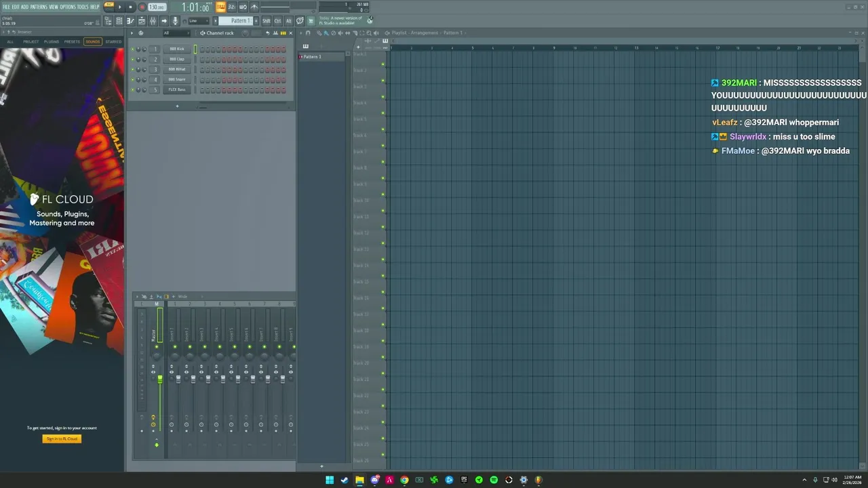Image resolution: width=868 pixels, height=488 pixels.
Task: Open the Channel rack options arrow
Action: [132, 33]
